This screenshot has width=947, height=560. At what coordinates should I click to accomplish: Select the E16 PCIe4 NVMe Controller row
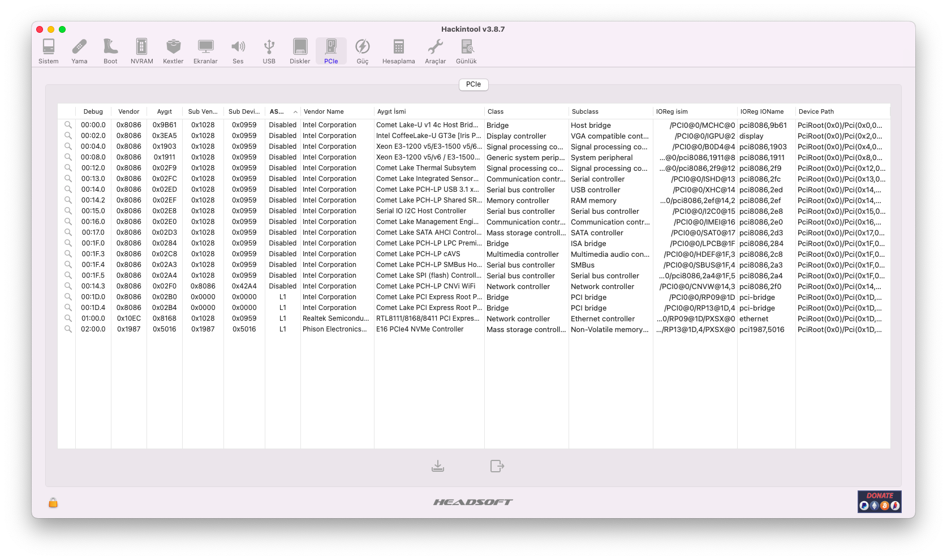(x=420, y=329)
